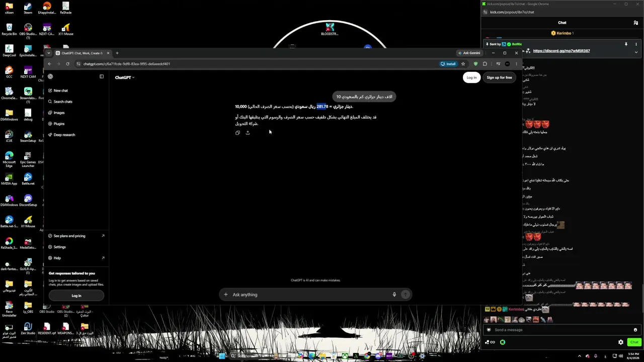Open Kick chat settings gear
This screenshot has width=644, height=362.
pos(621,342)
